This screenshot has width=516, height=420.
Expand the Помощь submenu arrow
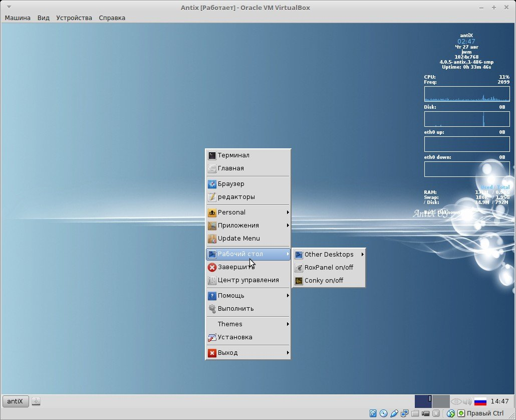(x=288, y=296)
